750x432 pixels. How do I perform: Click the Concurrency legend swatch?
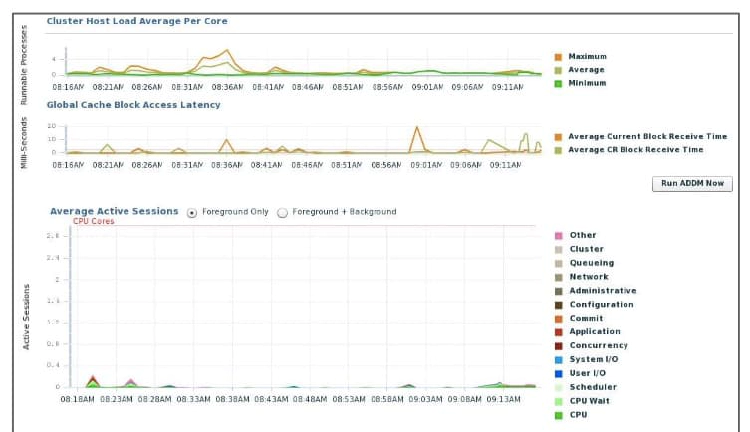point(558,346)
